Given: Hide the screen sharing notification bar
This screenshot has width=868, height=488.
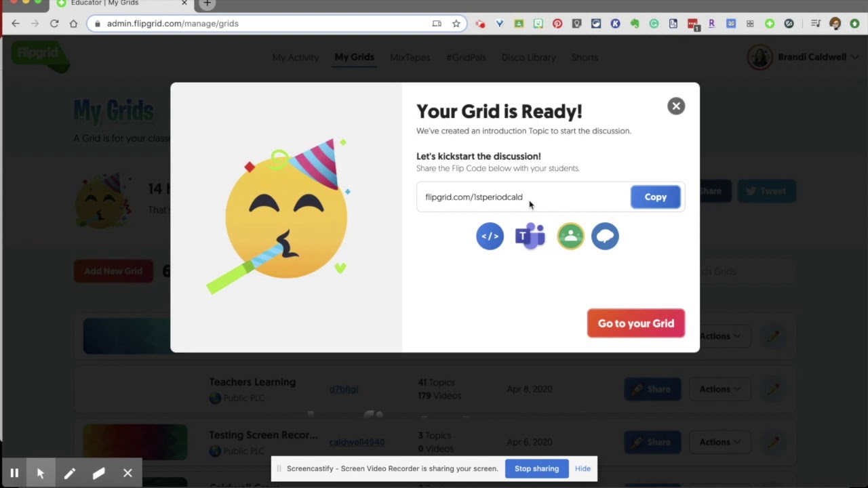Looking at the screenshot, I should [583, 468].
